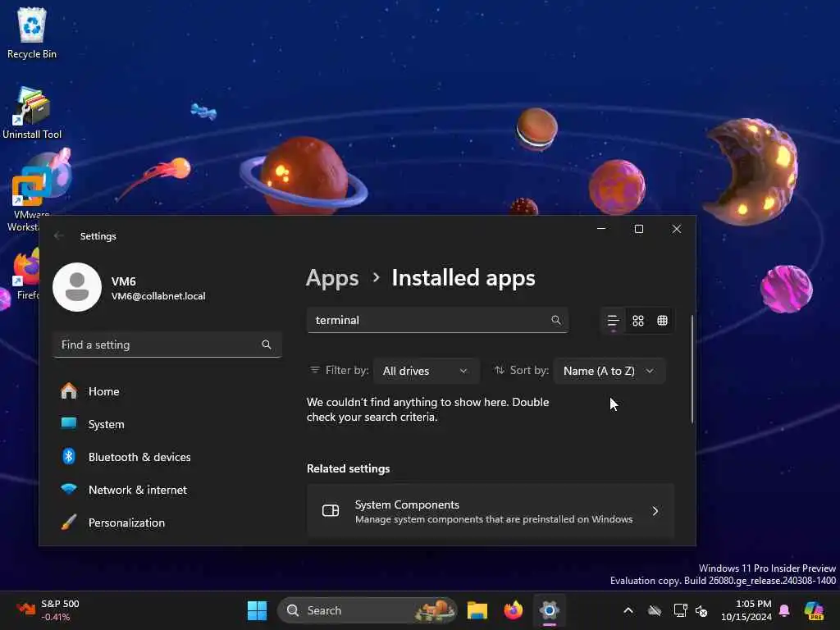Show hidden system tray icons
The width and height of the screenshot is (840, 630).
tap(628, 610)
